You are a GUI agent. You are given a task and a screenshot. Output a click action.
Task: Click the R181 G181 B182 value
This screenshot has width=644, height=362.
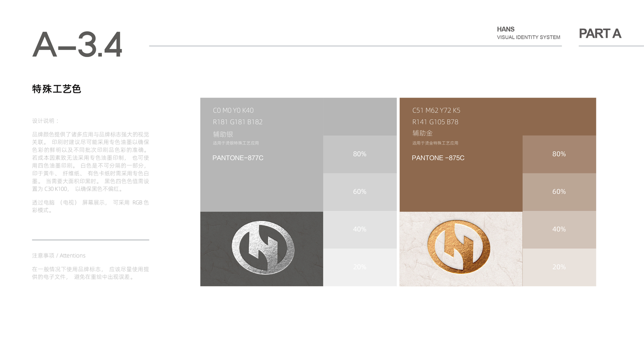pyautogui.click(x=238, y=122)
